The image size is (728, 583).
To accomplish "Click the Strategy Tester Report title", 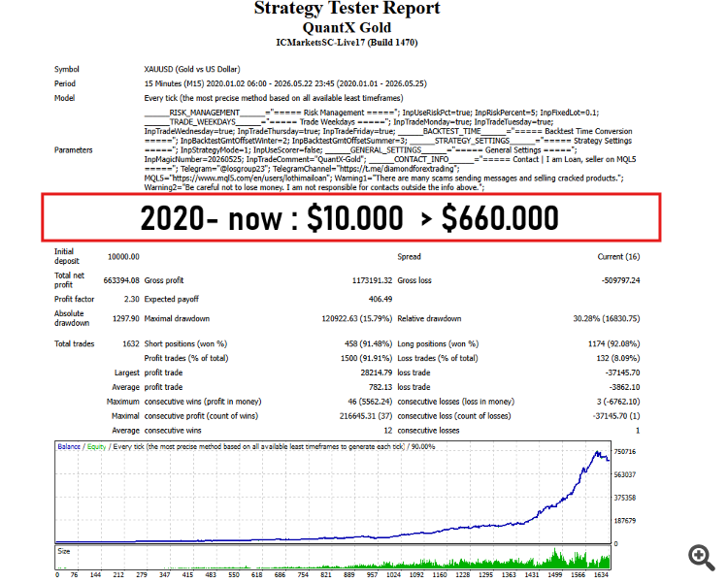I will click(x=347, y=9).
